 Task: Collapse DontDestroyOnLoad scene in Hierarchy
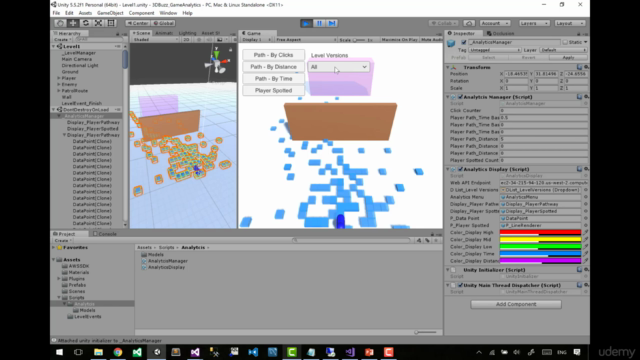click(x=53, y=110)
